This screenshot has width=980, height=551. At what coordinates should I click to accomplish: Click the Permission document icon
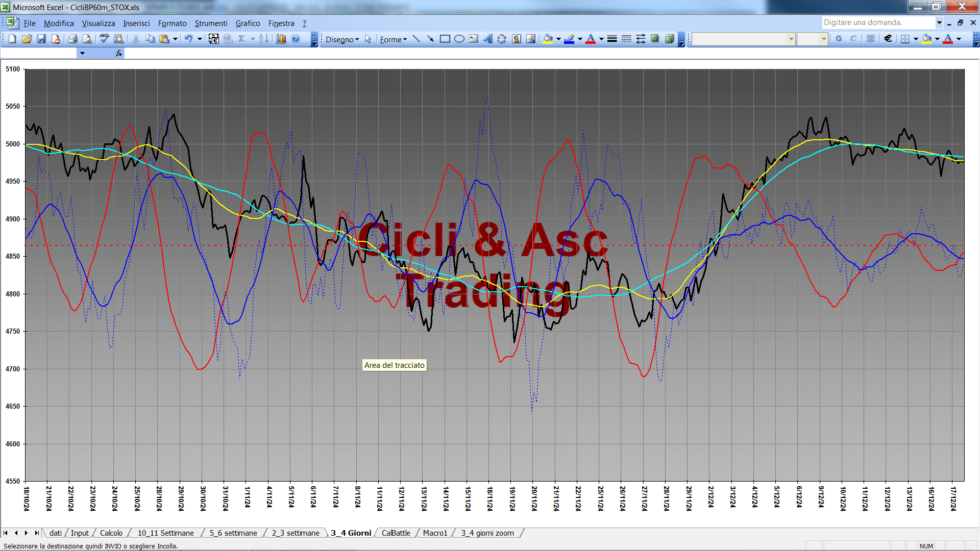coord(56,39)
